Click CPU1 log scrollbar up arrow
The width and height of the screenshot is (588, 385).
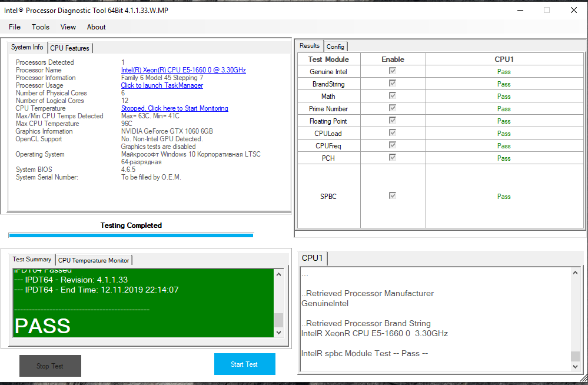tap(575, 273)
